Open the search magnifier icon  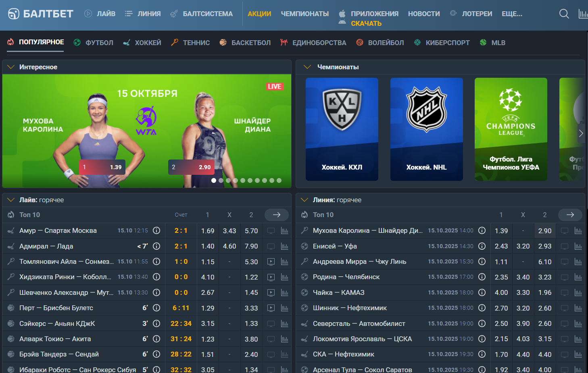564,14
